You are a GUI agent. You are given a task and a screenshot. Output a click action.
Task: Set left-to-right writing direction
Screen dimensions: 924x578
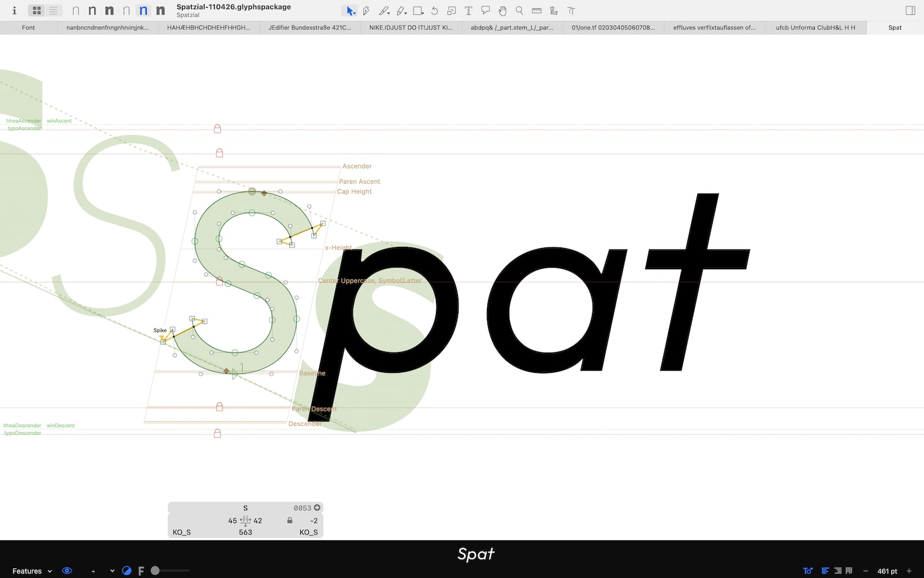[x=825, y=570]
